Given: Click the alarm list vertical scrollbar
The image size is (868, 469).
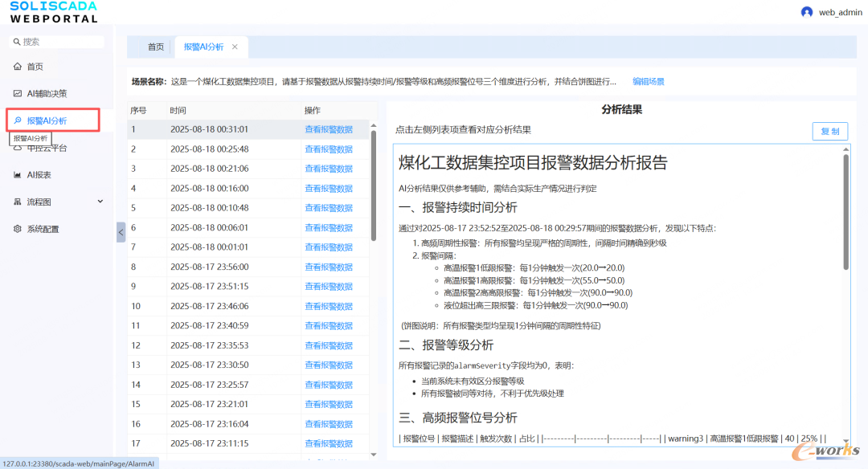Looking at the screenshot, I should tap(374, 185).
